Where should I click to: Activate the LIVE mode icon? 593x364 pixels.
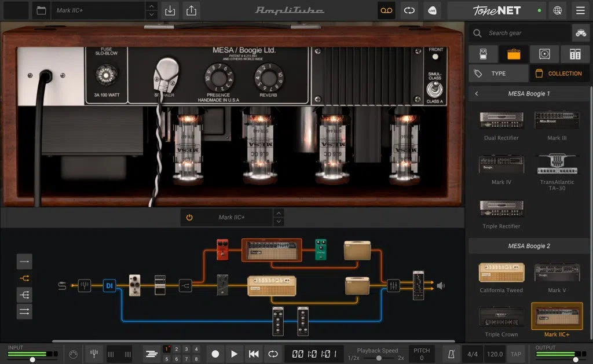[x=433, y=10]
